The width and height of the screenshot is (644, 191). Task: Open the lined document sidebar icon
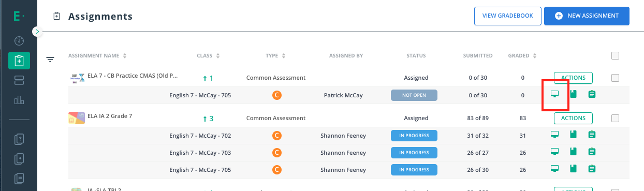tap(19, 178)
